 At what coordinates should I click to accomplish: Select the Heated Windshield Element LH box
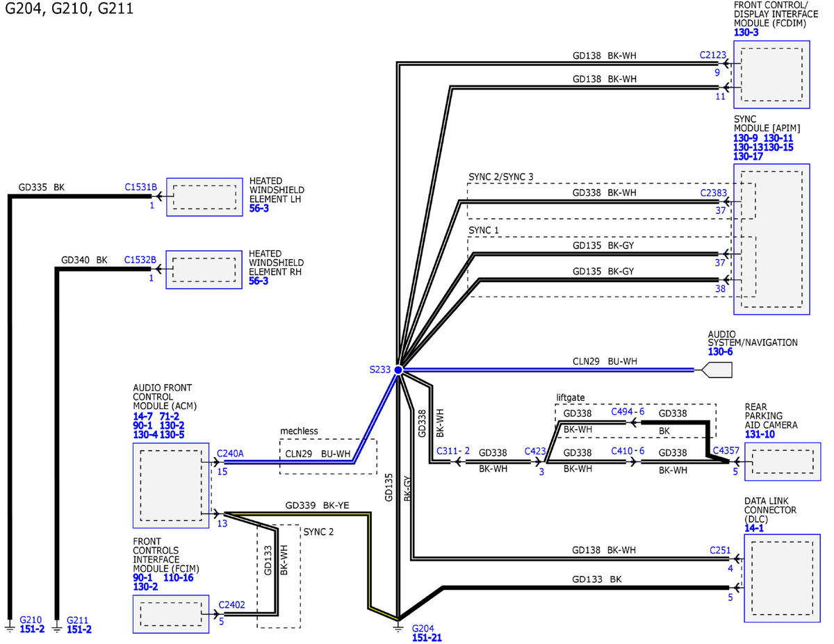(203, 197)
